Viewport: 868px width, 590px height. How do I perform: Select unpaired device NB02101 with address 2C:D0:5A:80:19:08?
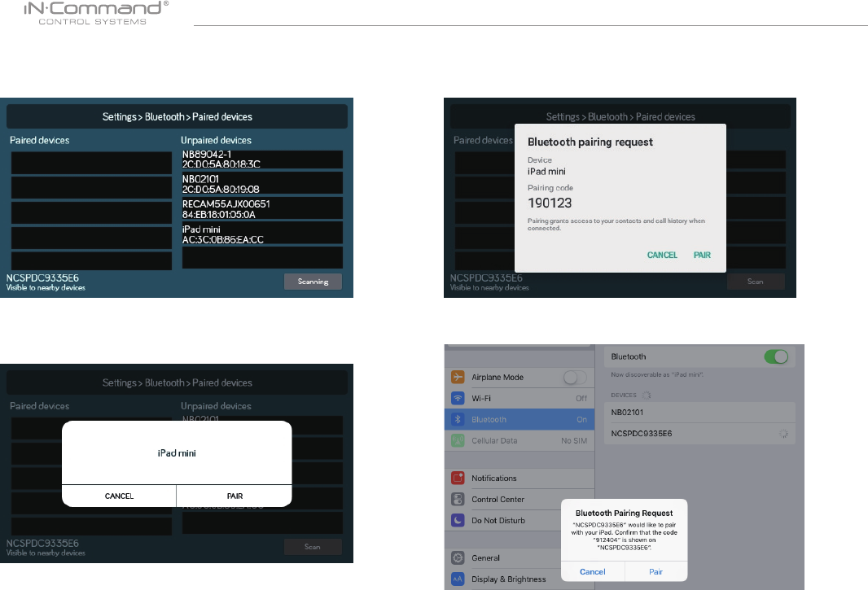point(262,184)
